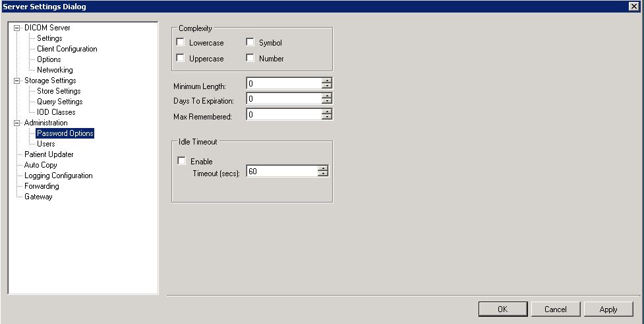Select Gateway in the tree
Image resolution: width=644 pixels, height=324 pixels.
(x=38, y=197)
